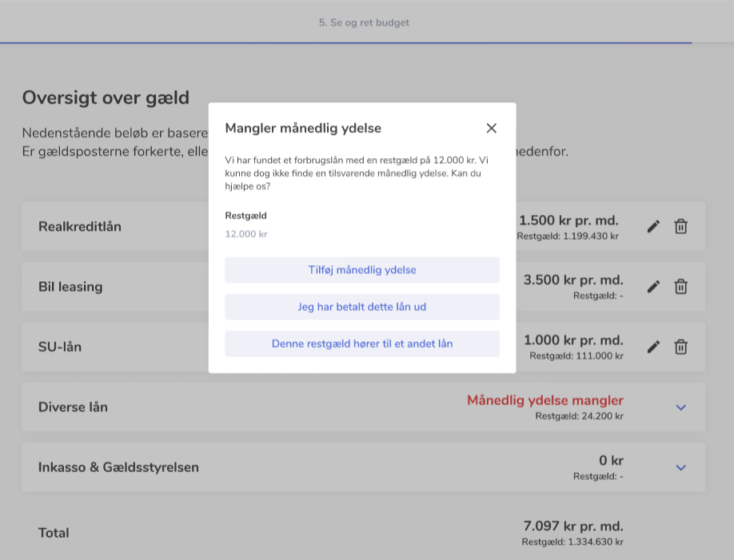
Task: Edit the SU-lån entry
Action: click(x=653, y=347)
